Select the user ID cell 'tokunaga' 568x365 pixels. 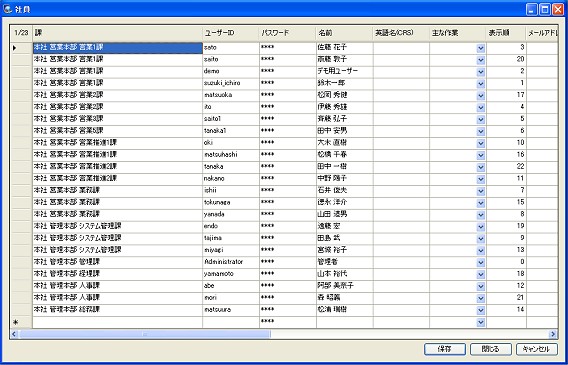pyautogui.click(x=231, y=203)
